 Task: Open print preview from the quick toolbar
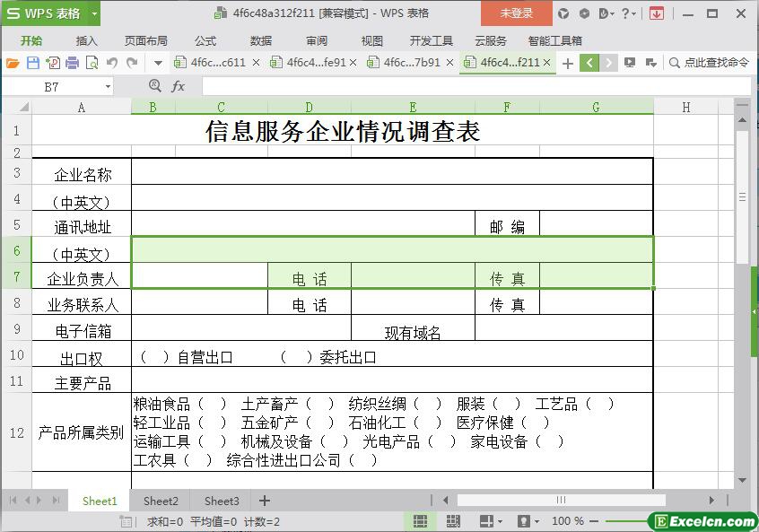click(92, 63)
